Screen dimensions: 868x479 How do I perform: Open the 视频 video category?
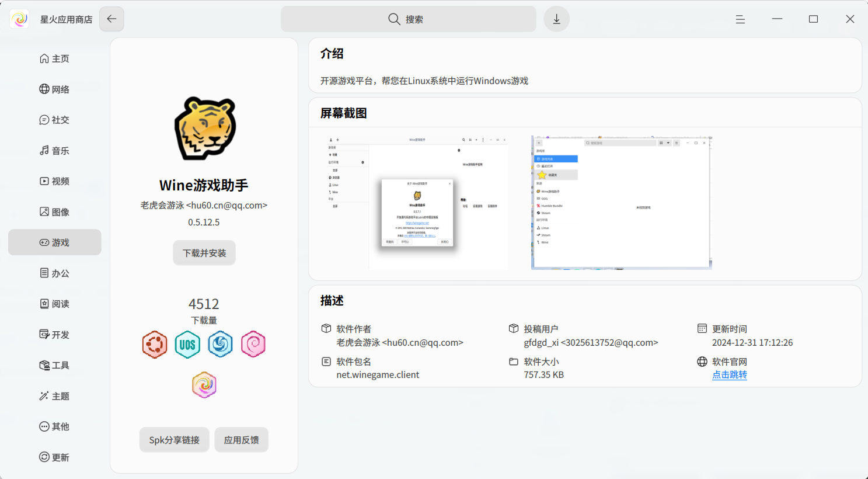55,181
